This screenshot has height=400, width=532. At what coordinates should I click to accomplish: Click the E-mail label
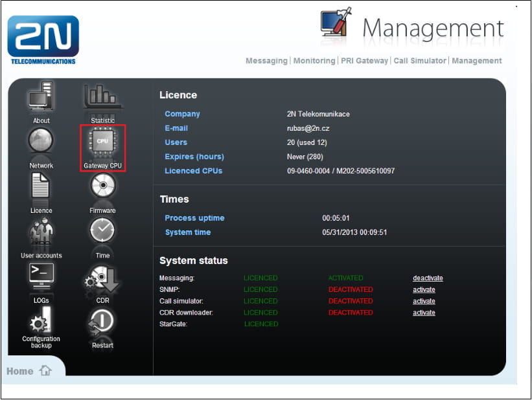click(x=176, y=128)
